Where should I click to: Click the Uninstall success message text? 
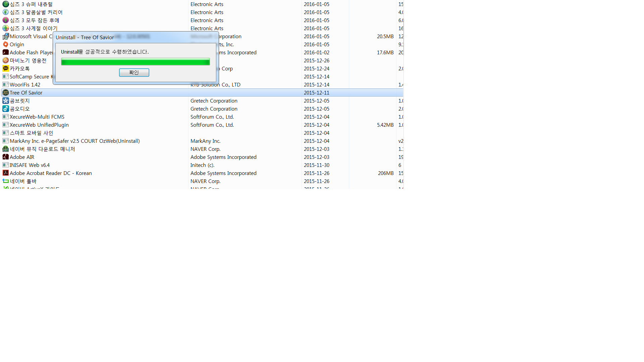[105, 52]
